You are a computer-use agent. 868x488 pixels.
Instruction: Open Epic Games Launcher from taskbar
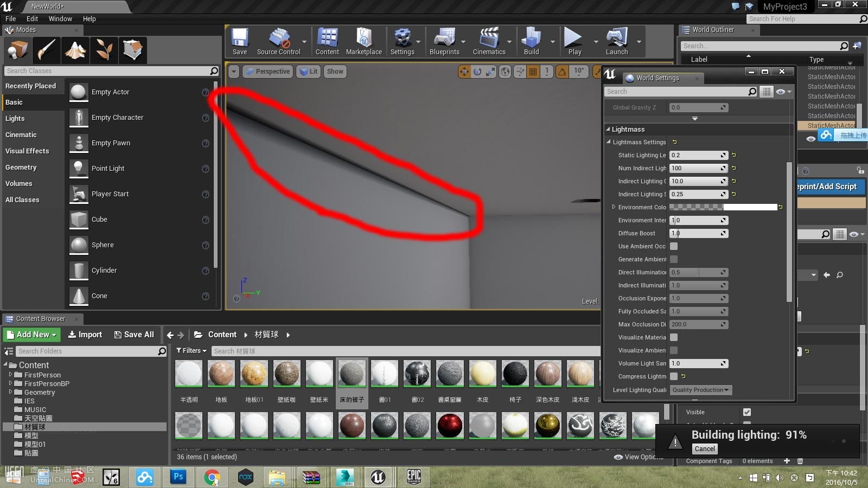414,477
